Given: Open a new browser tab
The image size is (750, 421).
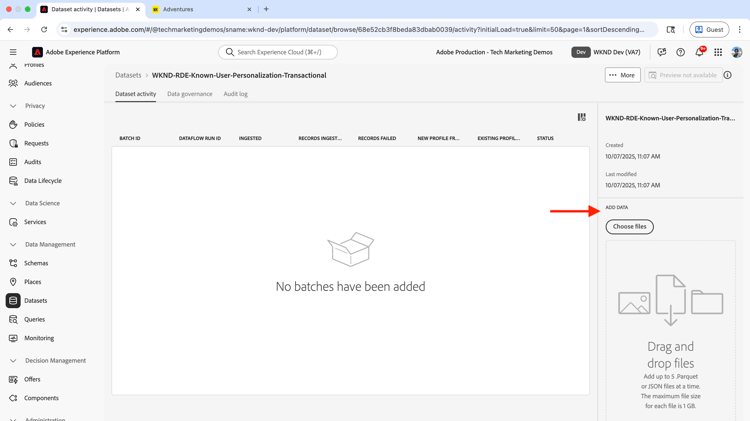Looking at the screenshot, I should (x=266, y=9).
